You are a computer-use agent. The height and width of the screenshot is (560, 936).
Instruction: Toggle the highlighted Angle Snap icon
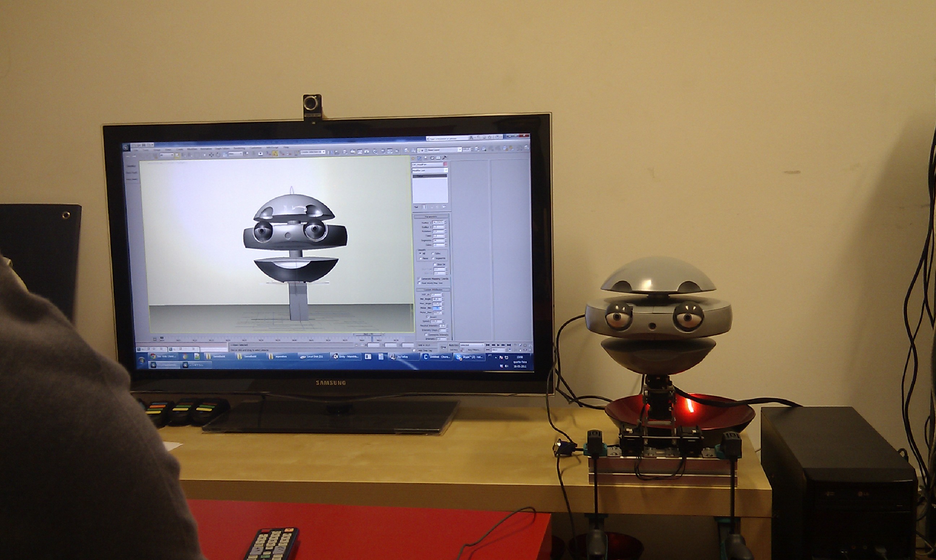click(275, 154)
